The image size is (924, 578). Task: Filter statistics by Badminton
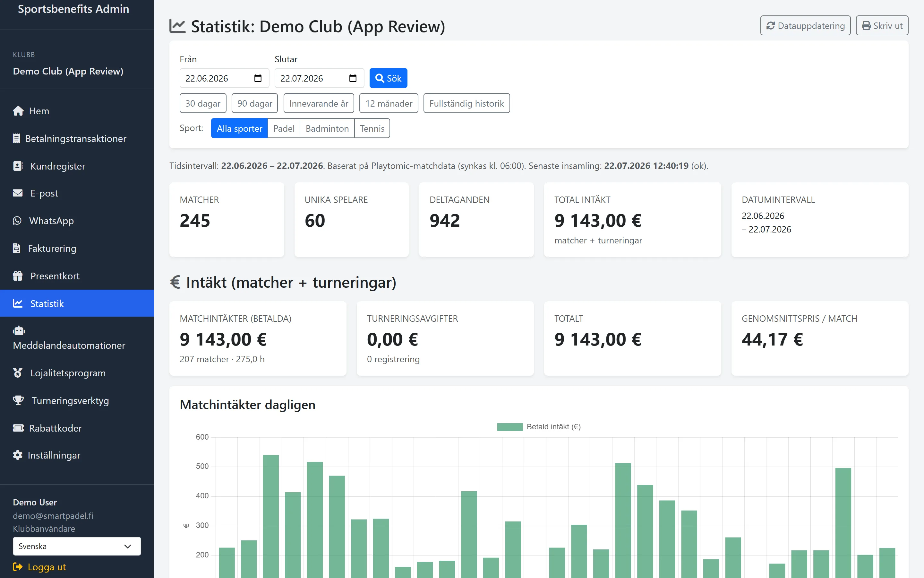coord(327,128)
